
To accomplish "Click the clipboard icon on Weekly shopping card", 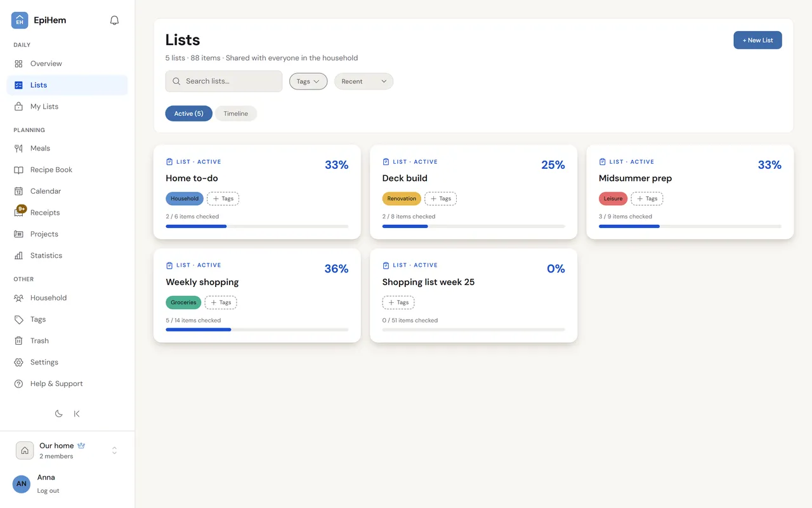I will pyautogui.click(x=169, y=265).
